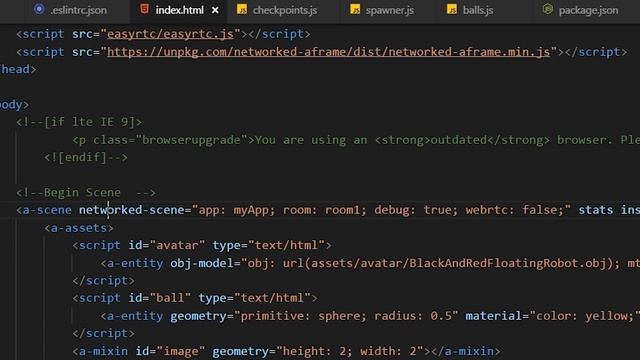This screenshot has height=360, width=640.
Task: Click the 'primitive: sphere; radius: 0.5' text
Action: (347, 316)
